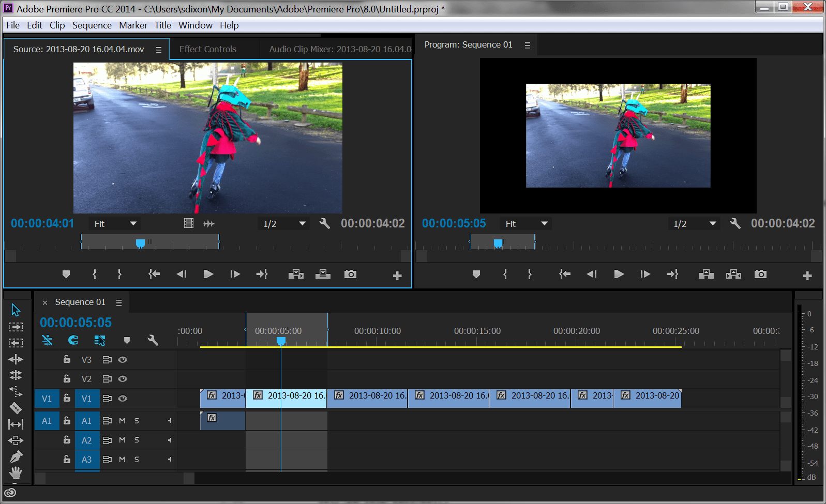
Task: Mark In in Source monitor
Action: (94, 274)
